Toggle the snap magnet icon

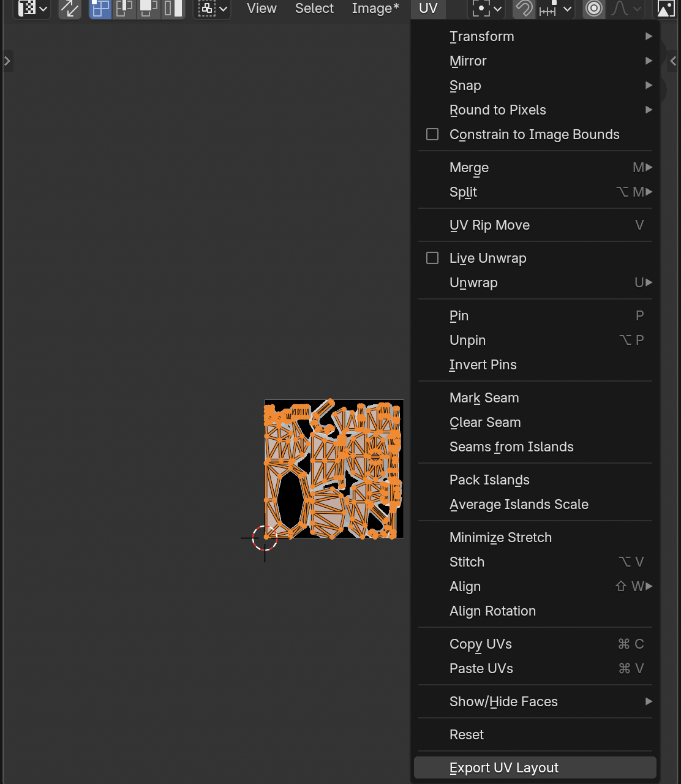[524, 9]
